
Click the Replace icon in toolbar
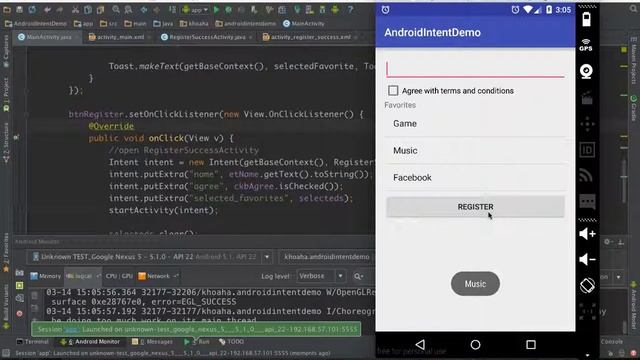(x=128, y=9)
